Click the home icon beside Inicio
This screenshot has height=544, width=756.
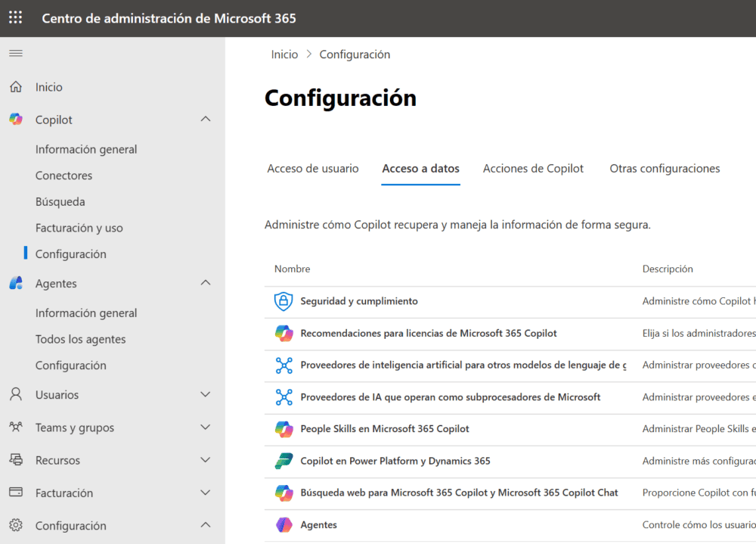click(x=15, y=86)
